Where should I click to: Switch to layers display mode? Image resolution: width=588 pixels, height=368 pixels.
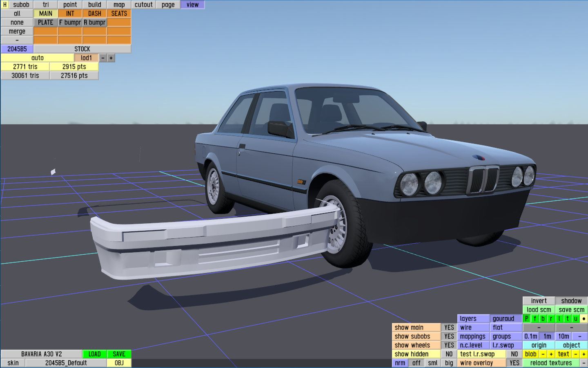(x=474, y=319)
